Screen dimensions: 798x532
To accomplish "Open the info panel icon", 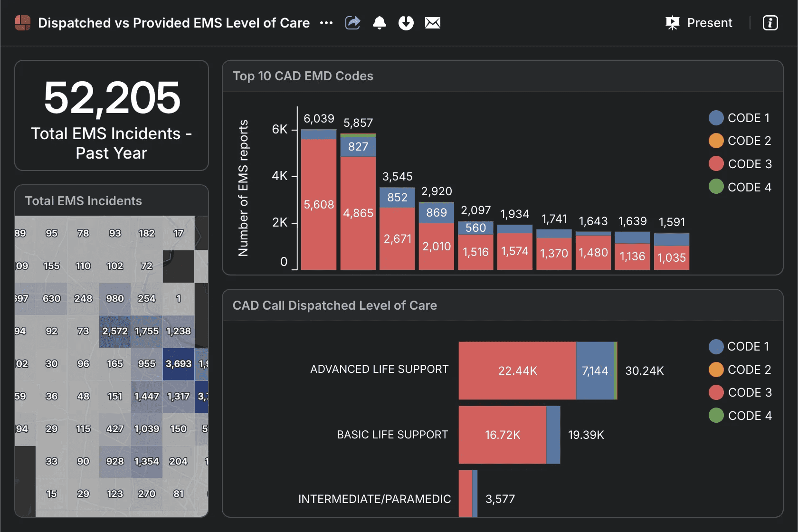I will coord(770,23).
